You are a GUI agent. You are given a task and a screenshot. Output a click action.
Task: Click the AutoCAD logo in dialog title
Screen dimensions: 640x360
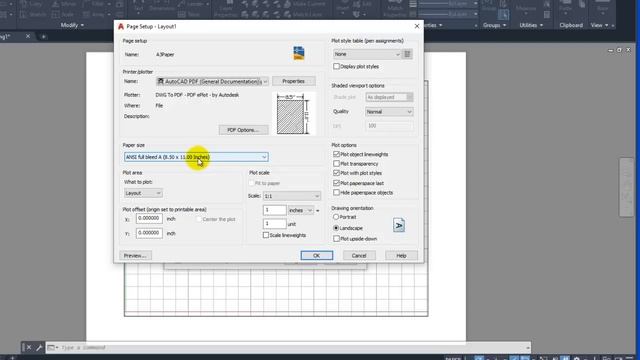coord(121,27)
